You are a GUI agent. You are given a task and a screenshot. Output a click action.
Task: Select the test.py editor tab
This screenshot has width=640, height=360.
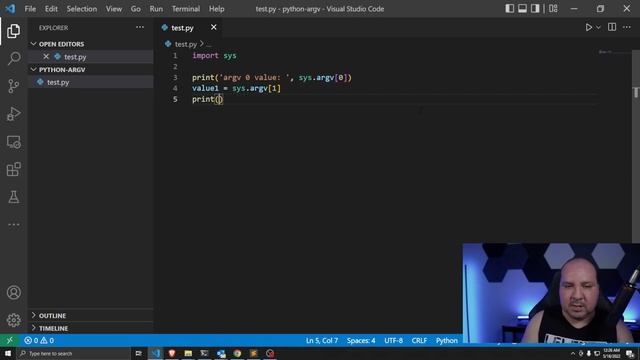182,28
